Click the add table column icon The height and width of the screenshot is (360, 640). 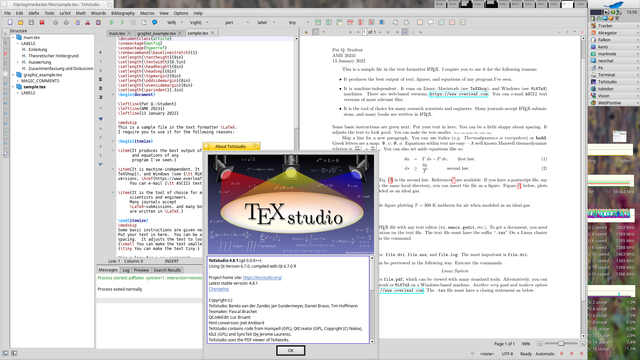(x=329, y=22)
